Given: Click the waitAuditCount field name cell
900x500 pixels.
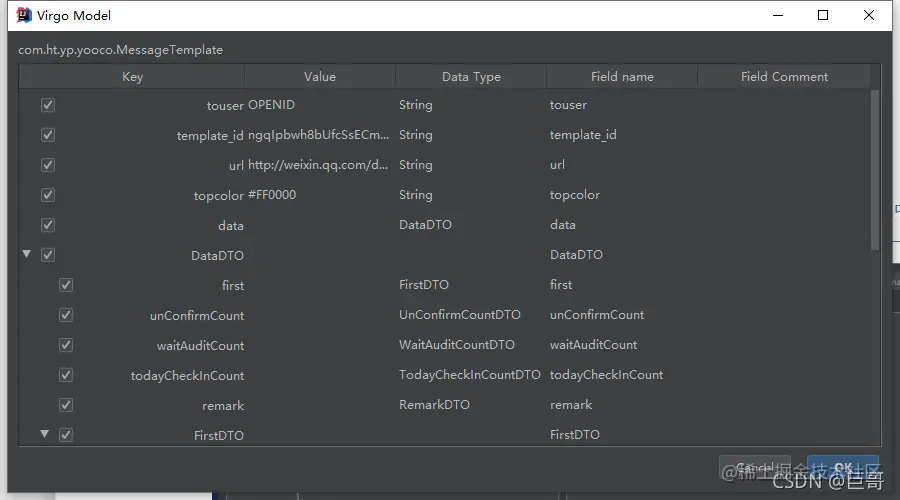Looking at the screenshot, I should (x=593, y=345).
